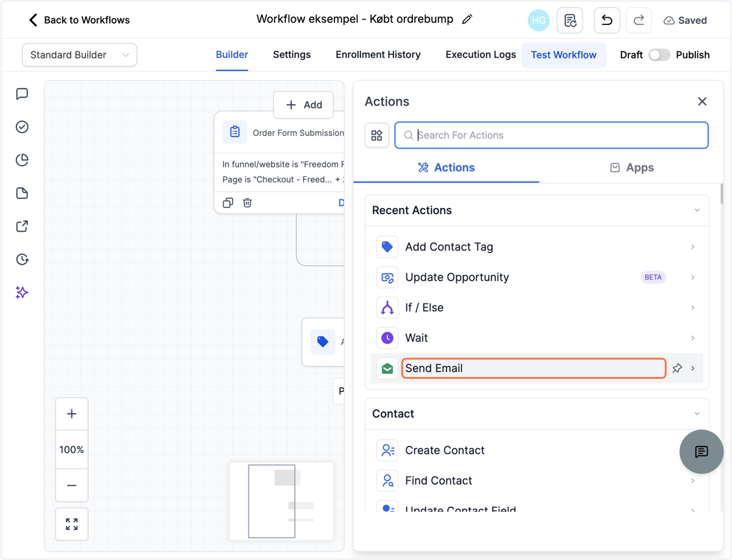Collapse the Contact section
The image size is (732, 560).
[x=697, y=414]
